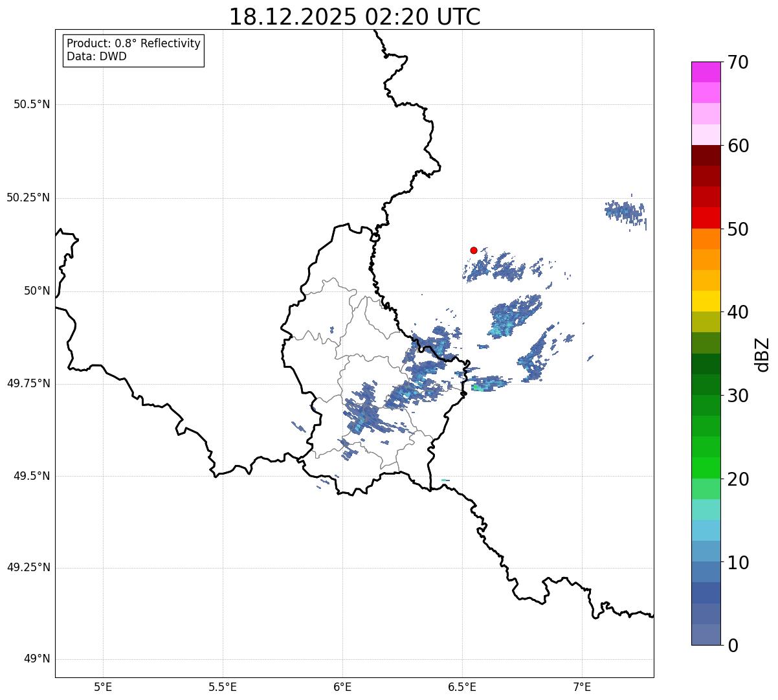Viewport: 778px width, 700px height.
Task: Select the dark maroon swatch below 60
Action: coord(706,155)
